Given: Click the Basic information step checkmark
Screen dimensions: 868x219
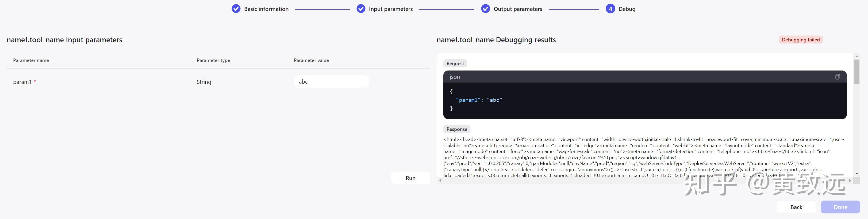Looking at the screenshot, I should 236,9.
